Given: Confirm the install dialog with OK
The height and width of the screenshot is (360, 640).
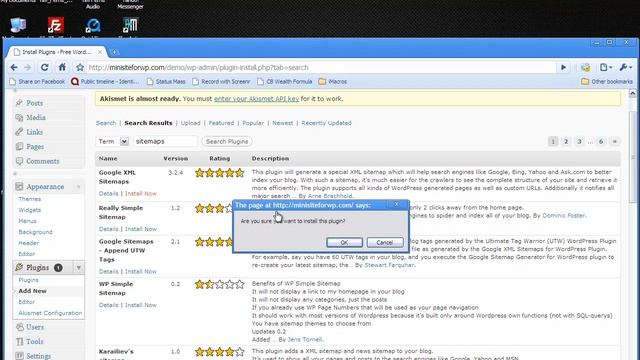Looking at the screenshot, I should [344, 242].
